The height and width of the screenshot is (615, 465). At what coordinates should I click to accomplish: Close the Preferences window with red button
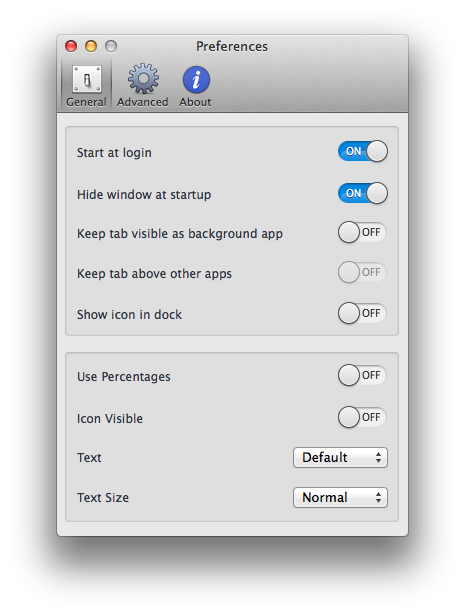pyautogui.click(x=71, y=46)
